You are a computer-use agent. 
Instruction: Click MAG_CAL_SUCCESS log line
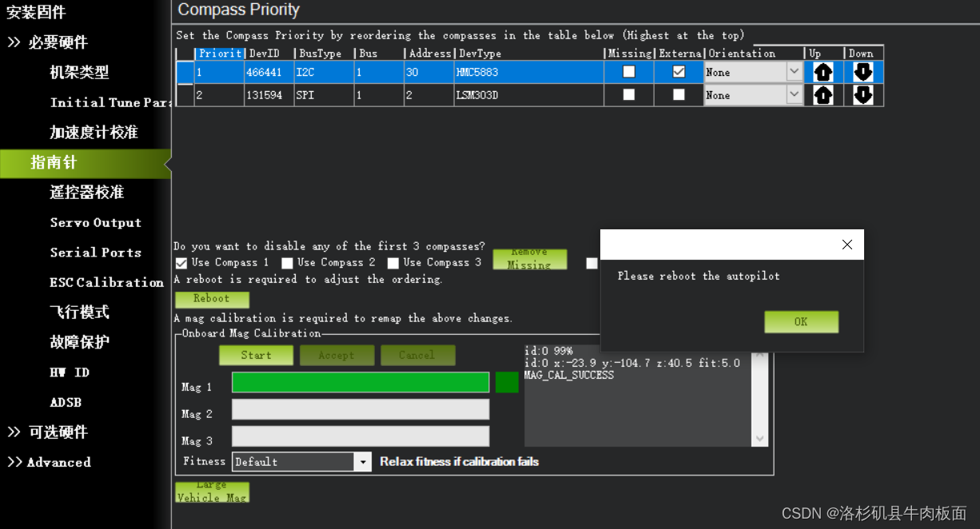(569, 375)
